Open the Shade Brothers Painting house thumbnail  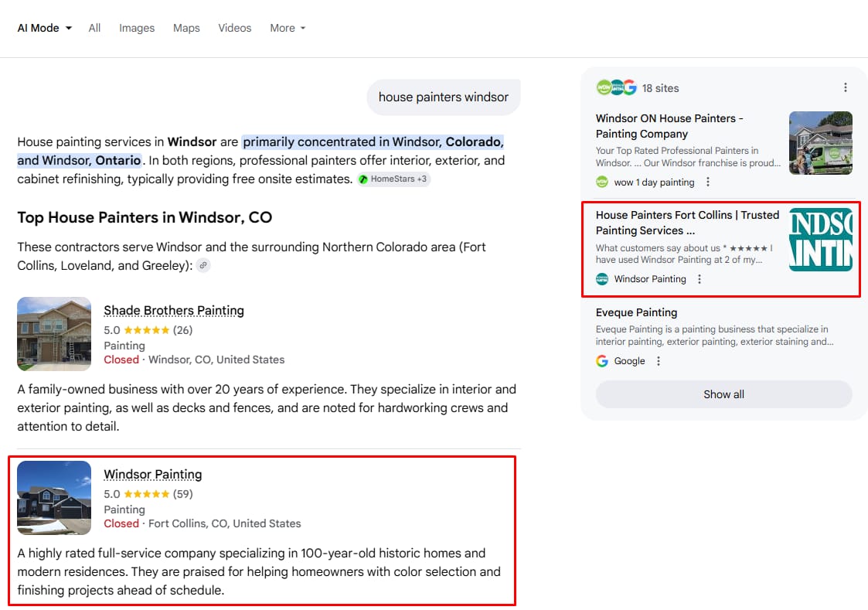(x=54, y=334)
